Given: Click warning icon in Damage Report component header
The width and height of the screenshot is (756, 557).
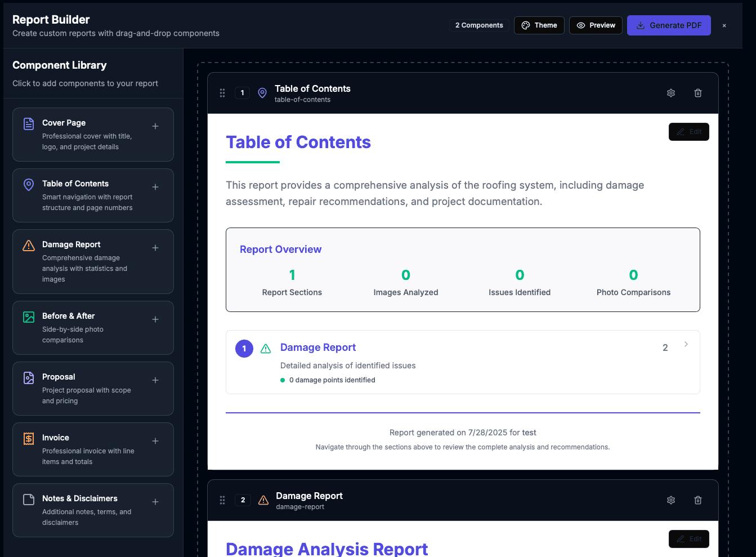Looking at the screenshot, I should pyautogui.click(x=263, y=500).
